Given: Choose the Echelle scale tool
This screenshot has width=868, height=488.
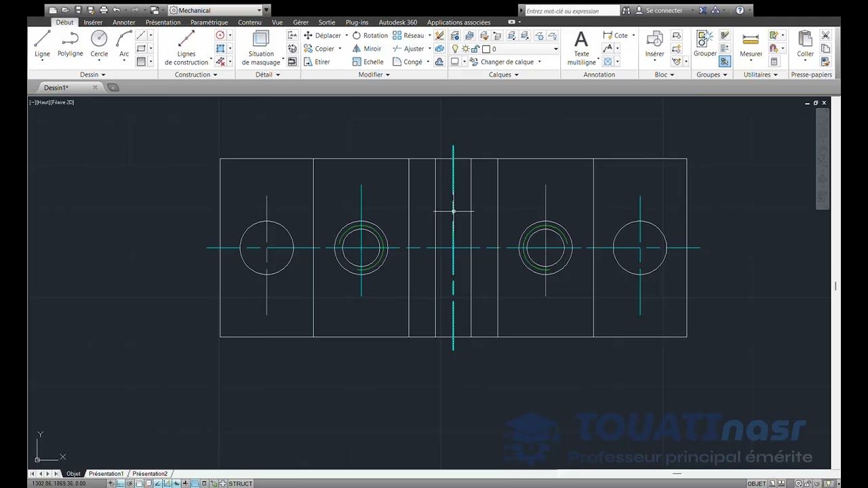Looking at the screenshot, I should coord(368,62).
